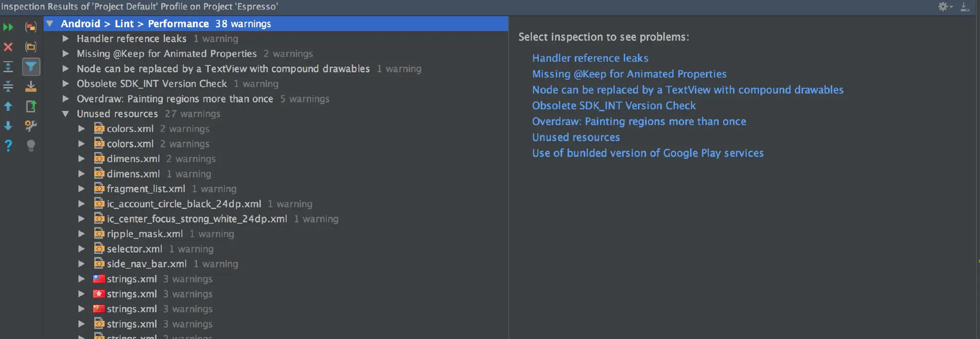This screenshot has height=339, width=980.
Task: Collapse the Unused resources node
Action: tap(66, 114)
